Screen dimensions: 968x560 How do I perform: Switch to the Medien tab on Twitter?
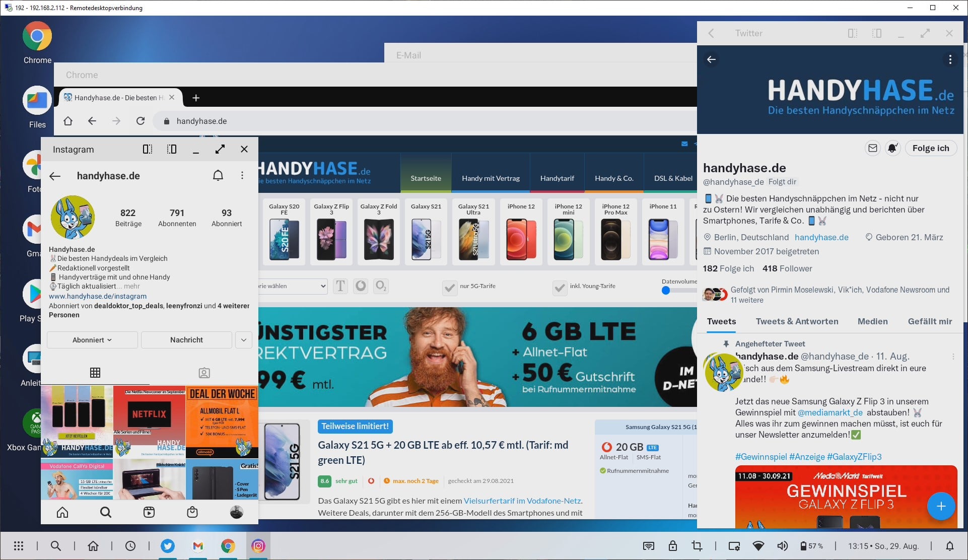point(873,321)
